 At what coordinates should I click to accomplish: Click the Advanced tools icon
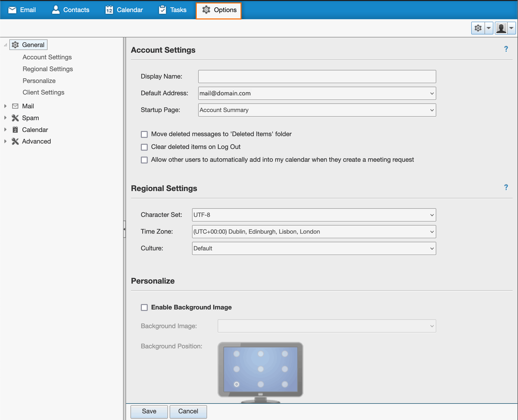pos(15,141)
